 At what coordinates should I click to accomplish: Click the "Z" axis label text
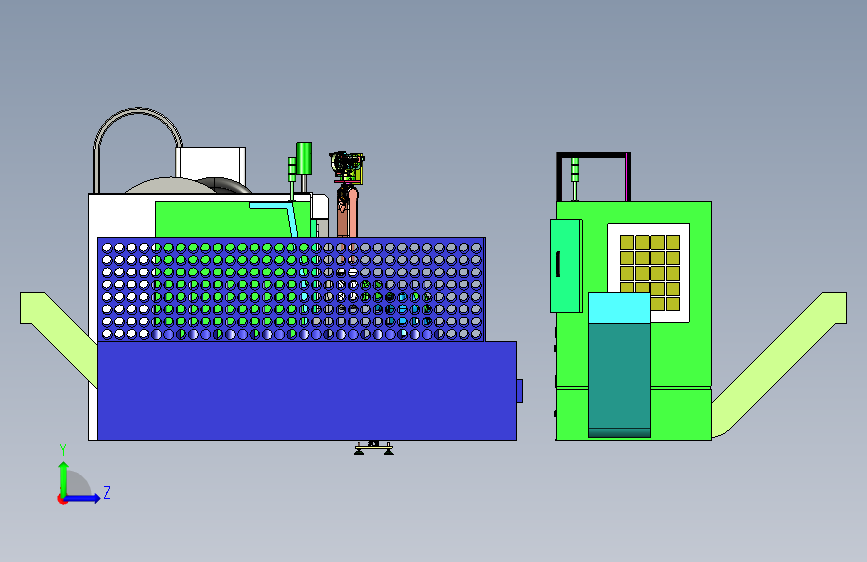pyautogui.click(x=107, y=492)
